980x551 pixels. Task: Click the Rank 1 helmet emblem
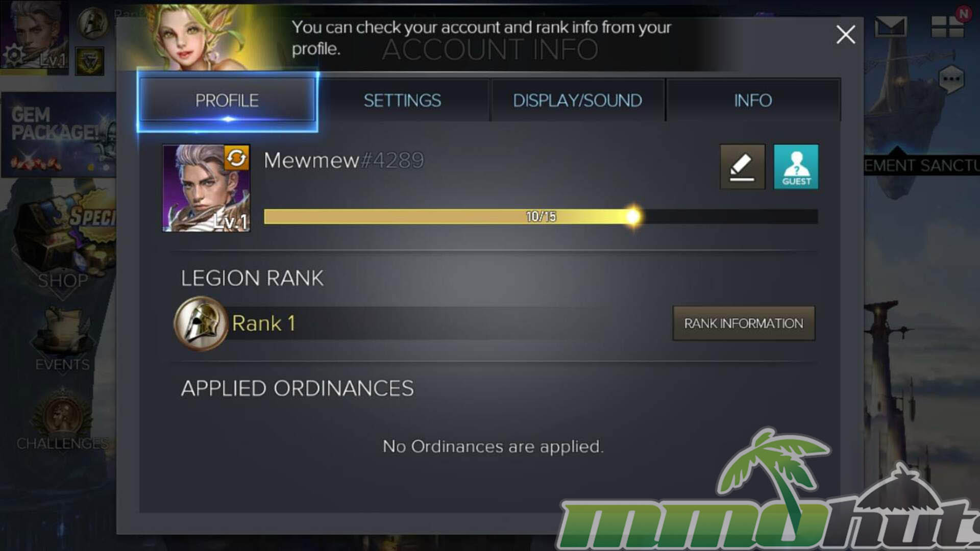click(x=201, y=323)
